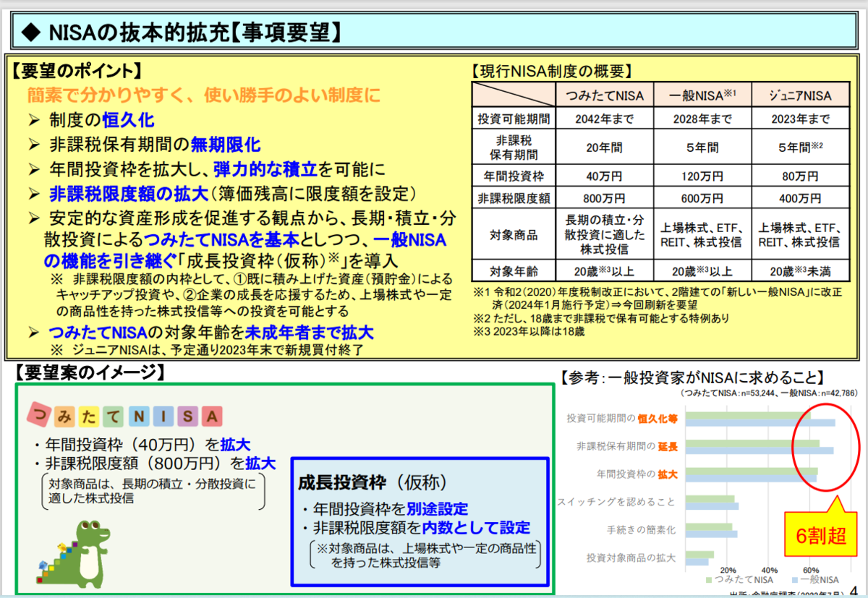Select the chart label 投資対象商品の拡大
The height and width of the screenshot is (598, 868).
tap(631, 558)
